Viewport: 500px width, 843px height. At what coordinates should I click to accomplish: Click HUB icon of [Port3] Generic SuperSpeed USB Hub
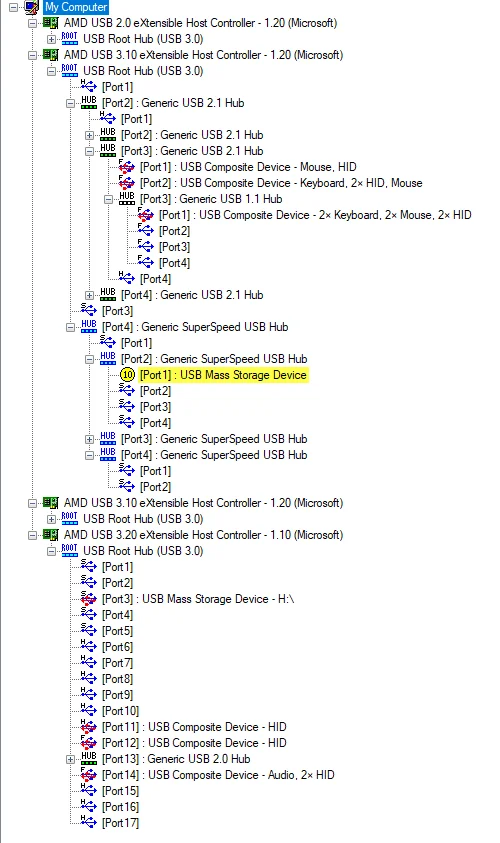pos(108,439)
